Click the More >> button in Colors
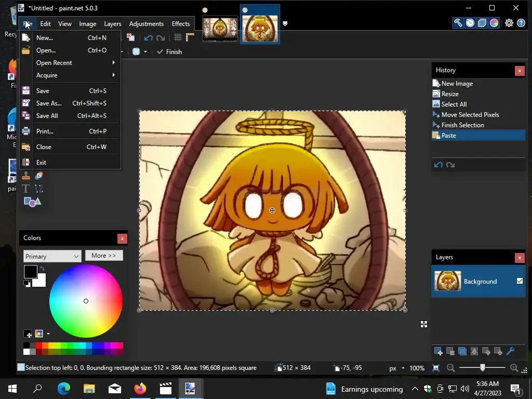532x399 pixels. pyautogui.click(x=104, y=256)
